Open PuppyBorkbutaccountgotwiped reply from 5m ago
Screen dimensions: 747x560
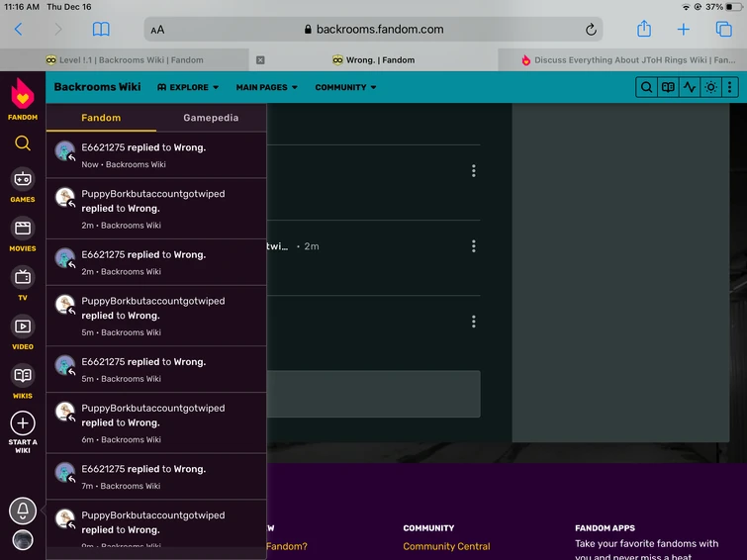[156, 316]
